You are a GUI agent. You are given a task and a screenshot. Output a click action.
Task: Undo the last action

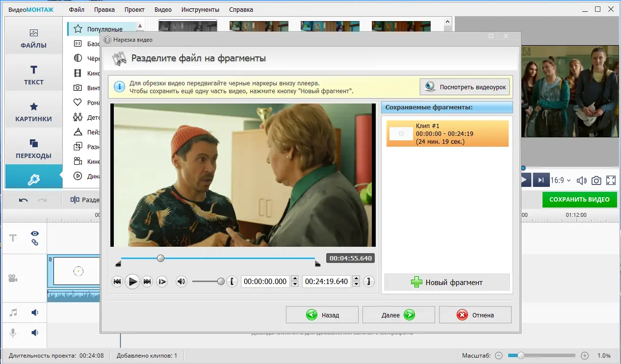point(23,200)
